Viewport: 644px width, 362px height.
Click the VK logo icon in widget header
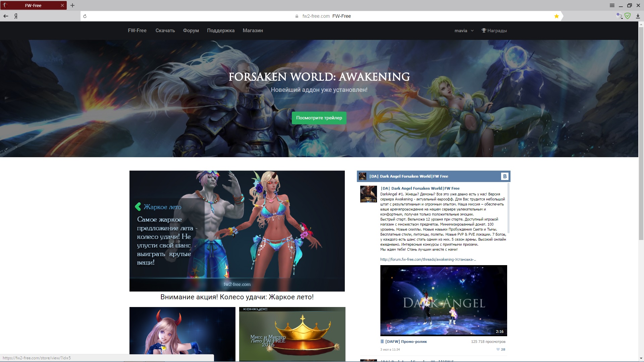coord(504,176)
